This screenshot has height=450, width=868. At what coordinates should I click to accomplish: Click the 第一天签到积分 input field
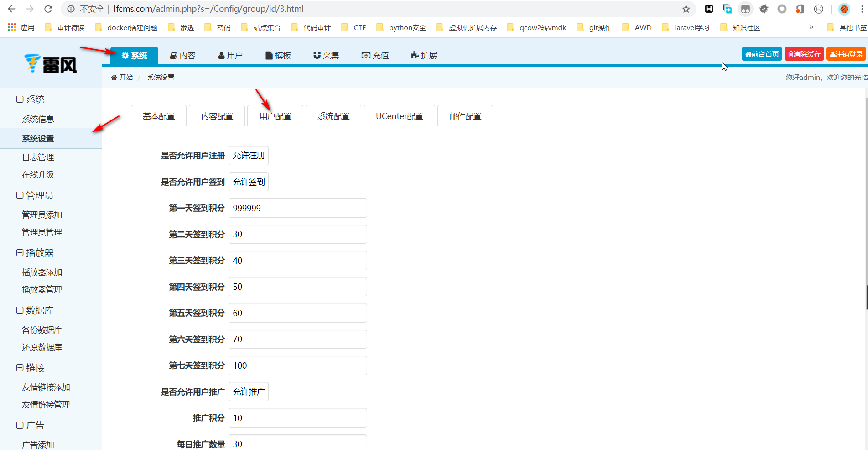click(x=297, y=208)
